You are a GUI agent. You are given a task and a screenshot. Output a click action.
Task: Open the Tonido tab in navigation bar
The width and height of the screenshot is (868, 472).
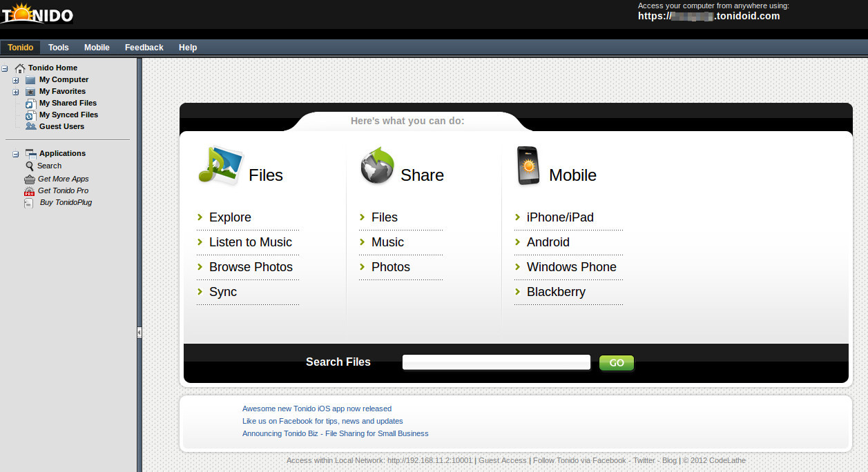[21, 48]
